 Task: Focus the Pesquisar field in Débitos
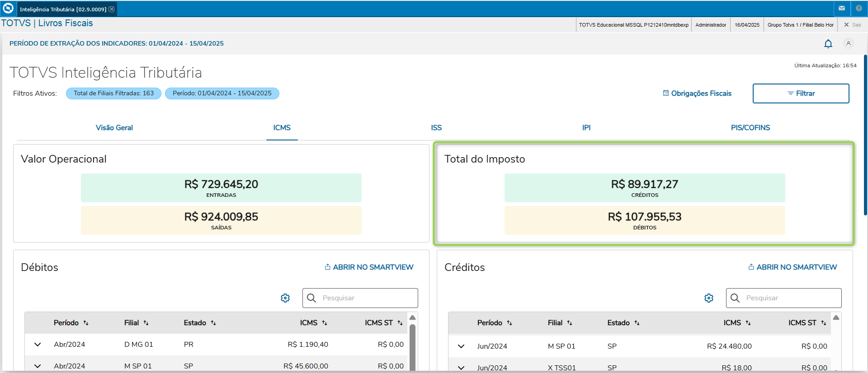[360, 298]
